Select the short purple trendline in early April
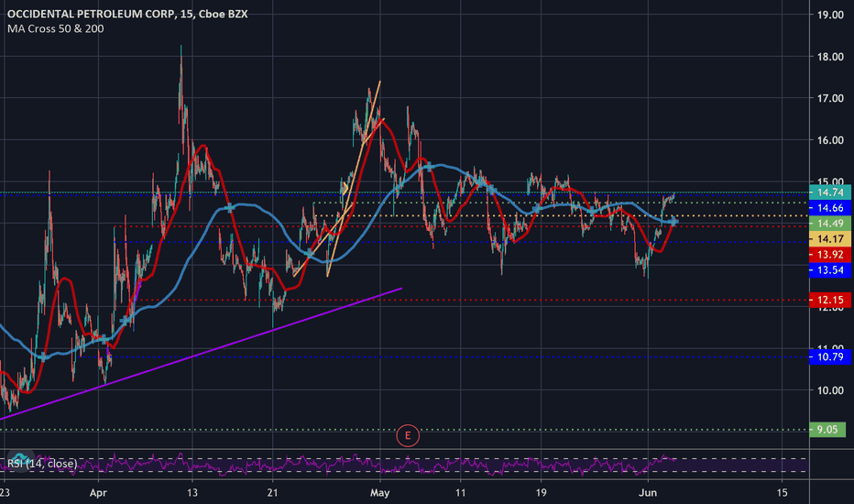Viewport: 854px width, 504px height. click(137, 292)
